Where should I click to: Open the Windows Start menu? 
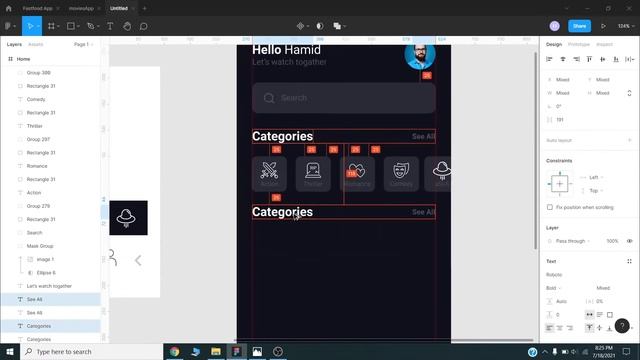[10, 351]
